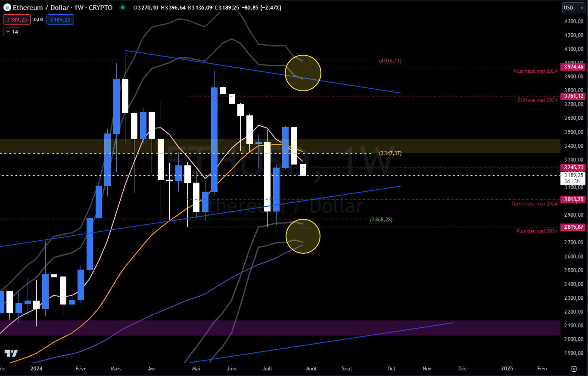Select the yellow circle on the descending trendline
588x376 pixels.
pyautogui.click(x=303, y=73)
